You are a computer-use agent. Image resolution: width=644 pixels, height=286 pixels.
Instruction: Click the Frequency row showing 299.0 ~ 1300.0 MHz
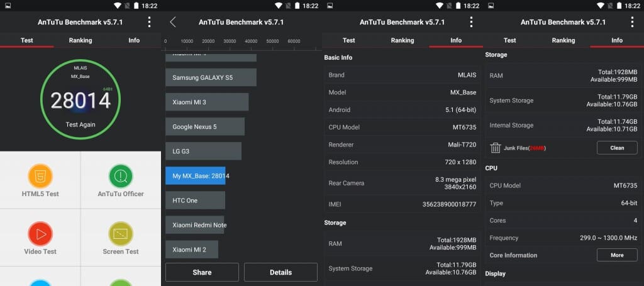coord(563,238)
